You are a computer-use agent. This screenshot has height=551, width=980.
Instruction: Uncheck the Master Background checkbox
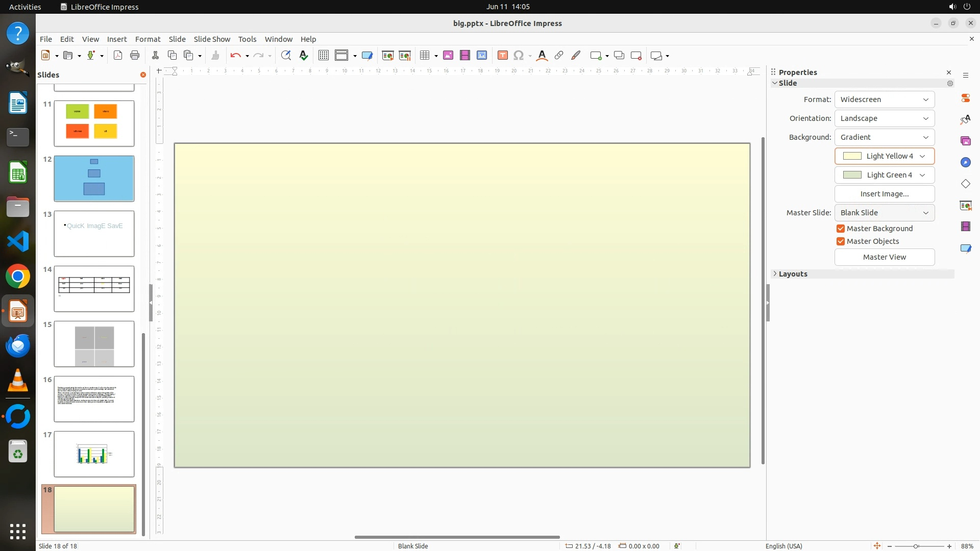click(841, 229)
